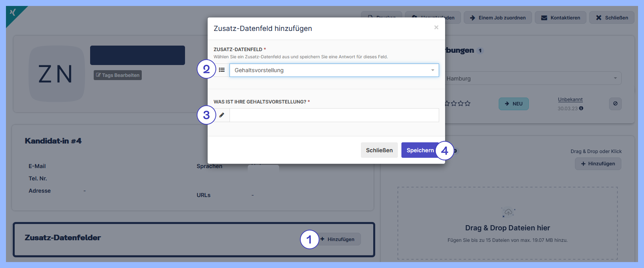Focus the Gehaltsvorstellung answer text field

pos(334,115)
